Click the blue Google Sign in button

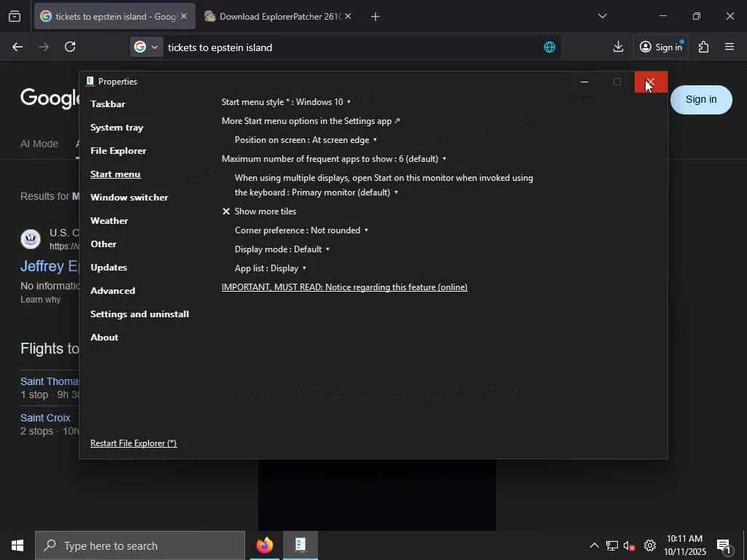pos(701,99)
